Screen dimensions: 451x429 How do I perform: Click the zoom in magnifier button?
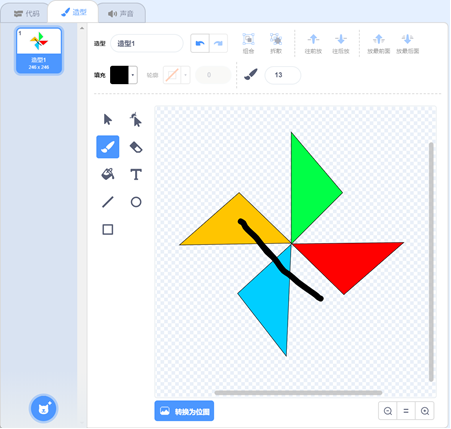pos(425,411)
